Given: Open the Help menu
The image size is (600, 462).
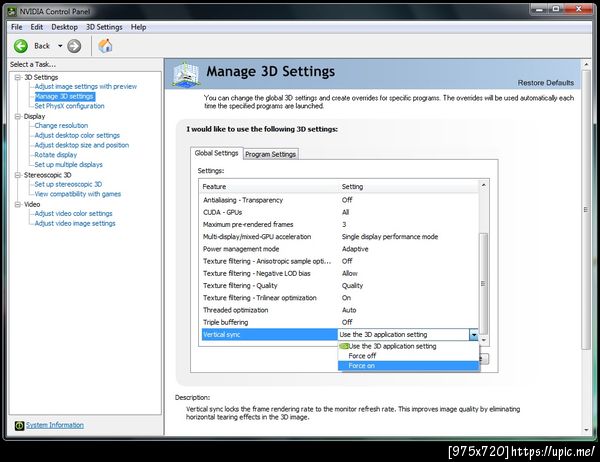Looking at the screenshot, I should click(139, 27).
